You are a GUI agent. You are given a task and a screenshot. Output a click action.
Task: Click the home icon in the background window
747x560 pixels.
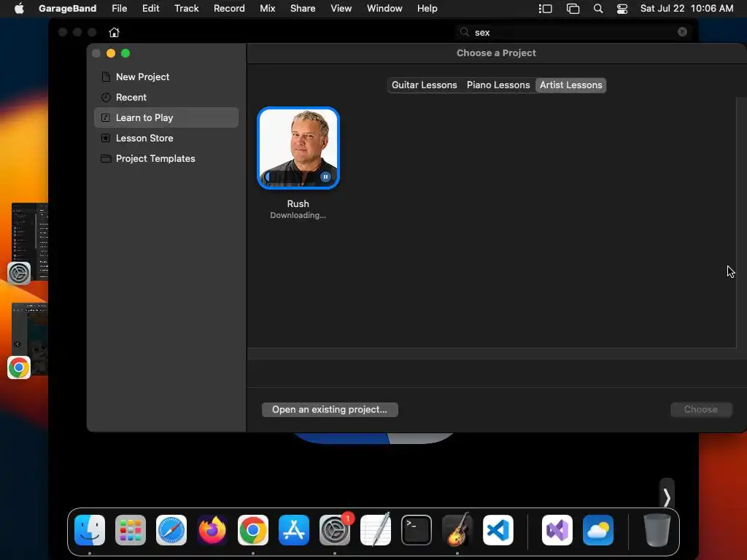[114, 32]
